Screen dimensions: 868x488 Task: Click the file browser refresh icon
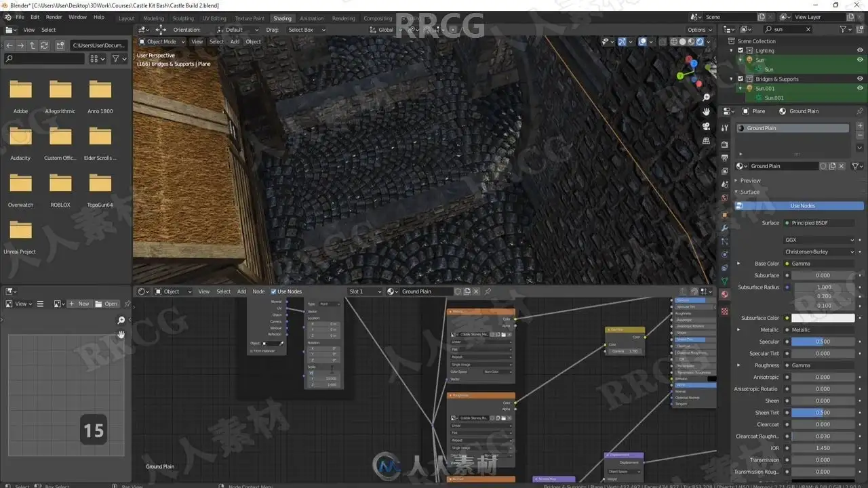(x=45, y=45)
